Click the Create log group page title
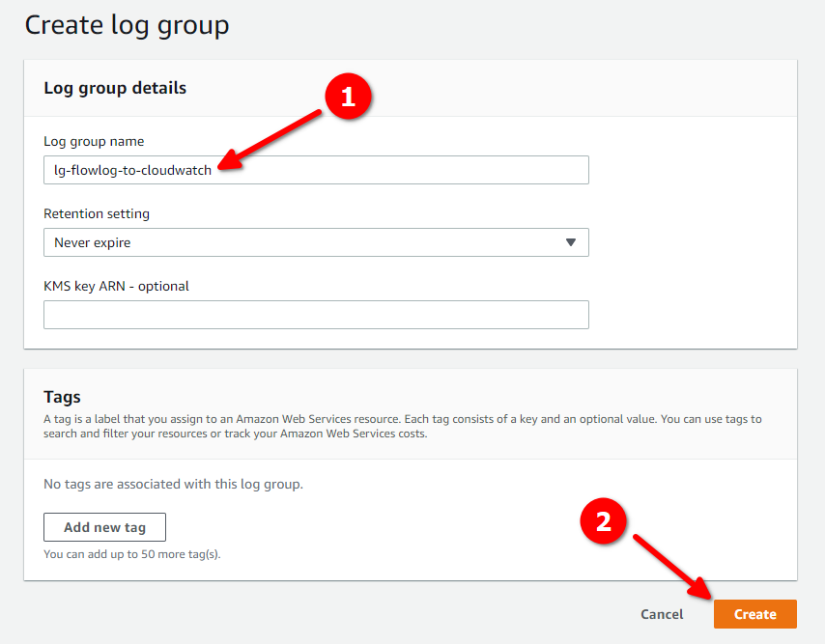 [127, 26]
